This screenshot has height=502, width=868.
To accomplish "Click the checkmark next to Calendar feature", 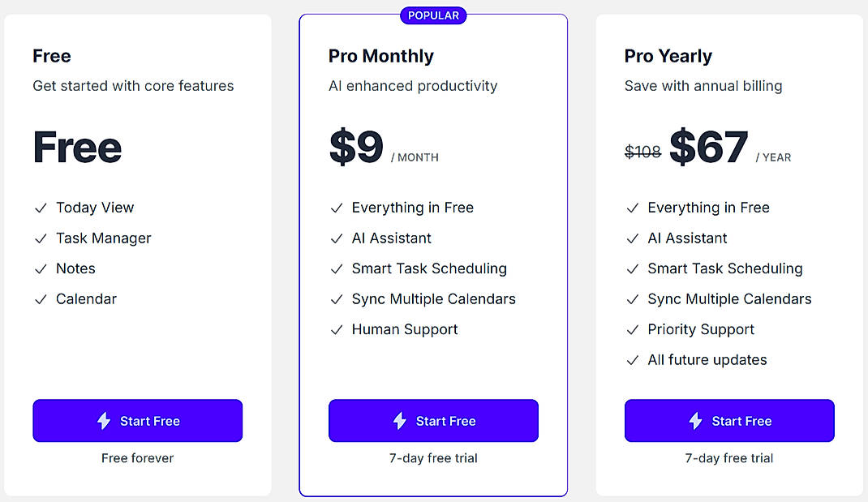I will (x=41, y=298).
